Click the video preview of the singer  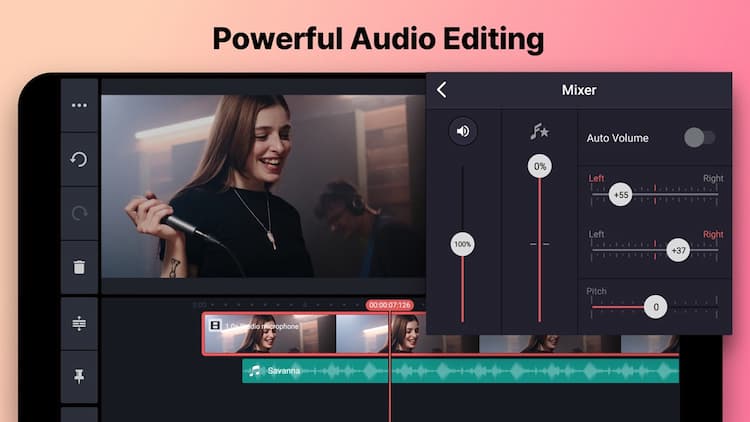[262, 185]
